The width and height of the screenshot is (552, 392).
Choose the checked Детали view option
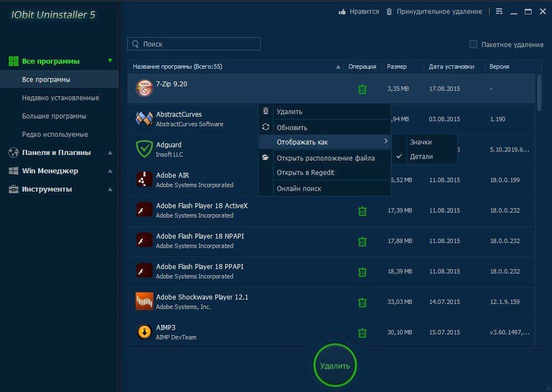click(x=425, y=156)
